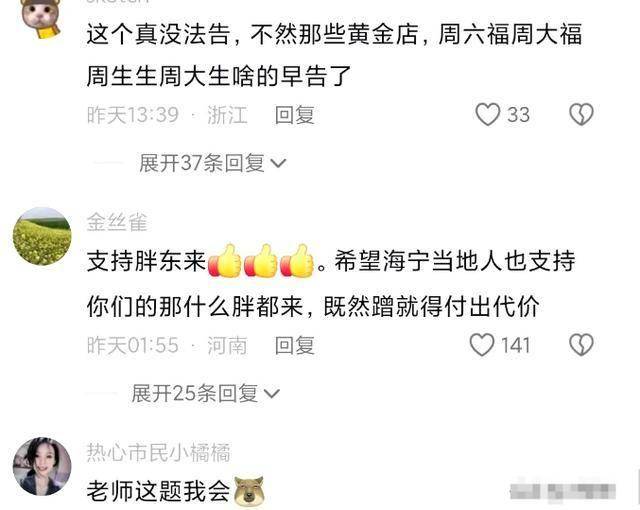The width and height of the screenshot is (640, 510).
Task: Expand 25 replies with the 展开25条回复 chevron
Action: point(206,394)
